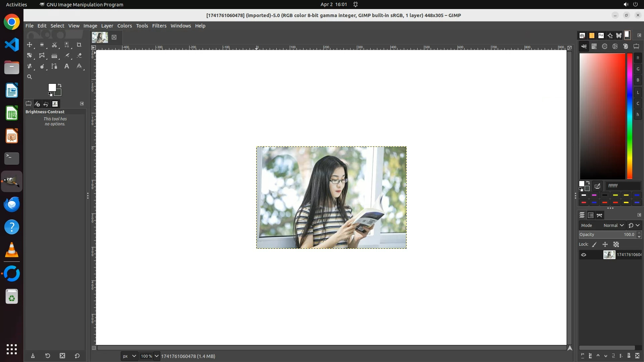This screenshot has width=644, height=362.
Task: Click the swap foreground/background colors arrows
Action: (x=60, y=85)
